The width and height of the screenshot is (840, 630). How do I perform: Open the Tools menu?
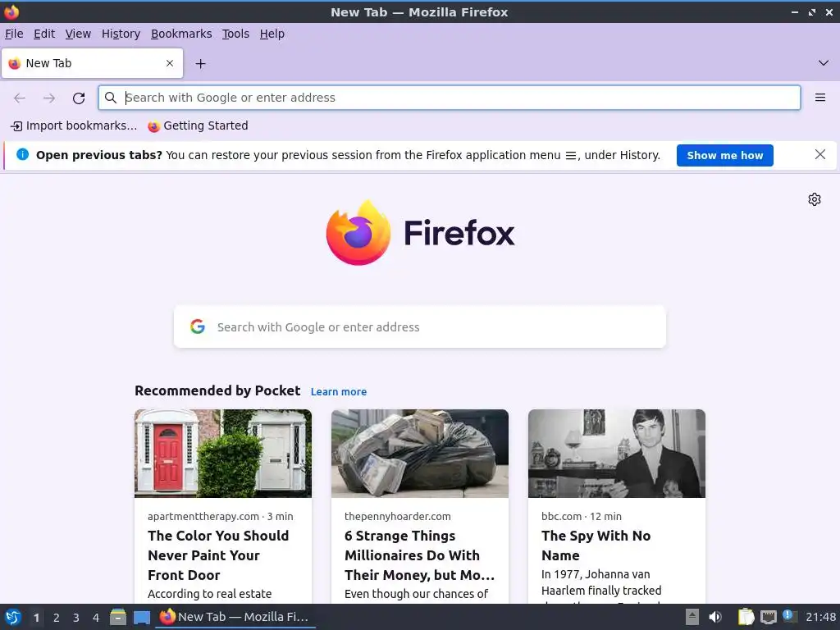tap(235, 34)
